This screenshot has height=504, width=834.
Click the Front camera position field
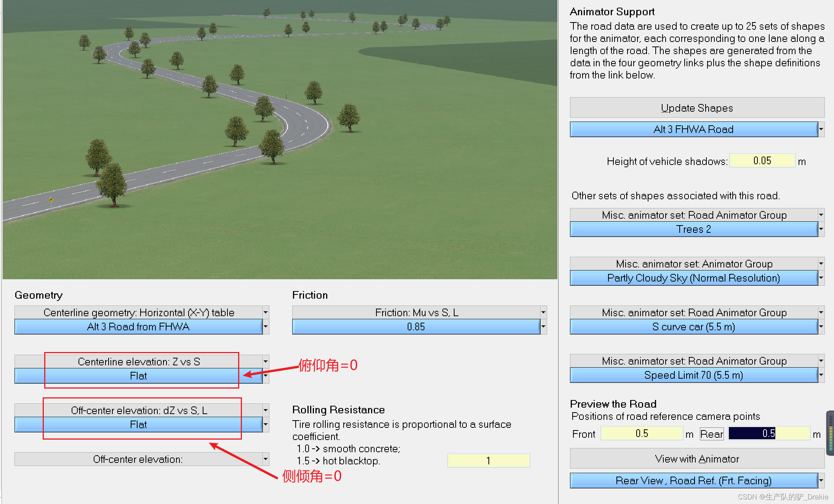coord(642,434)
